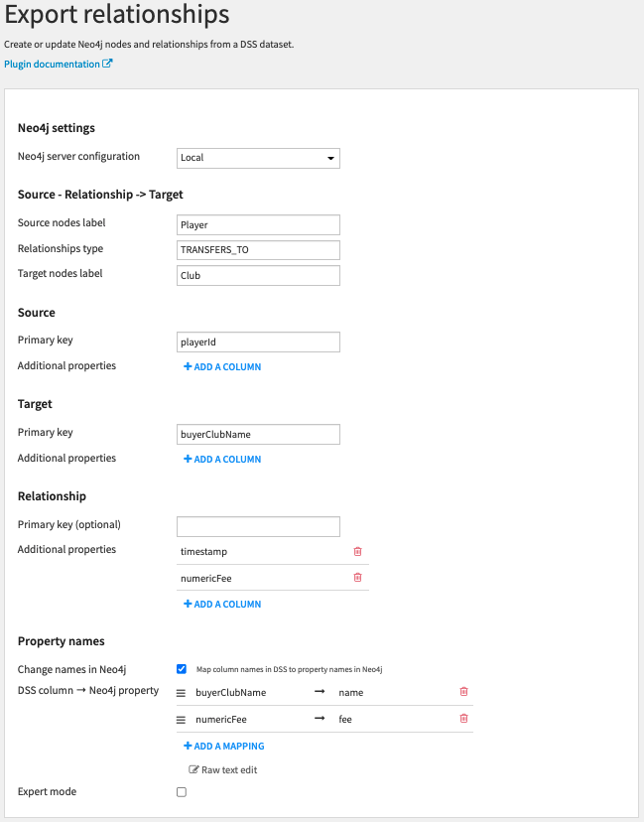Image resolution: width=644 pixels, height=822 pixels.
Task: Add a column under Source properties
Action: point(222,367)
